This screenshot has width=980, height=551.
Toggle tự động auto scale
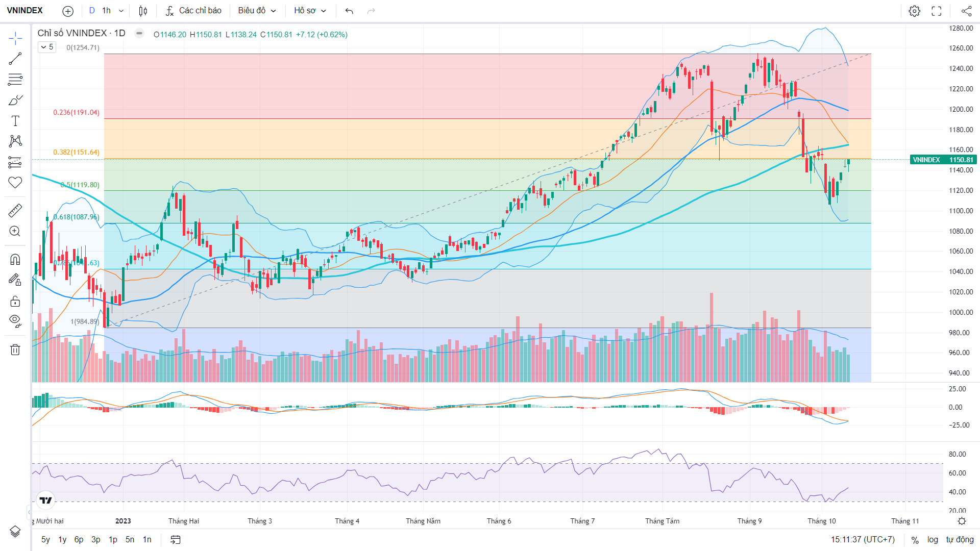[x=960, y=540]
